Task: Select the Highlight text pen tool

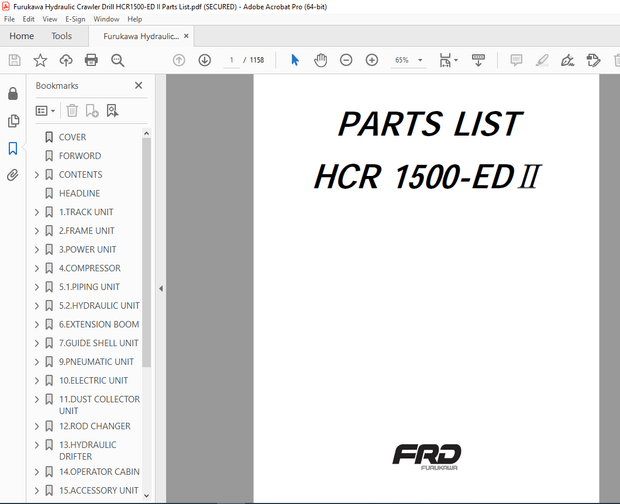Action: 542,60
